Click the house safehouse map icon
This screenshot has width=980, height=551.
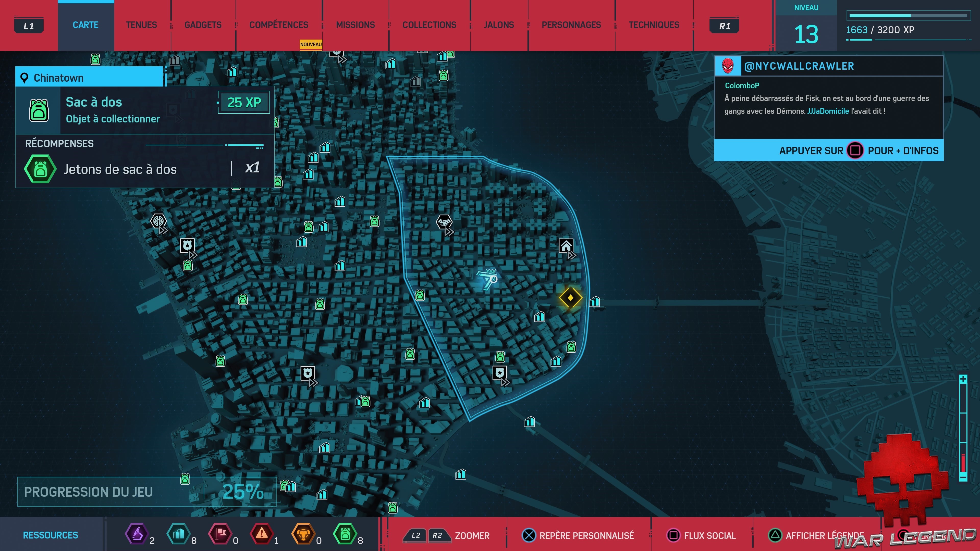pyautogui.click(x=566, y=246)
